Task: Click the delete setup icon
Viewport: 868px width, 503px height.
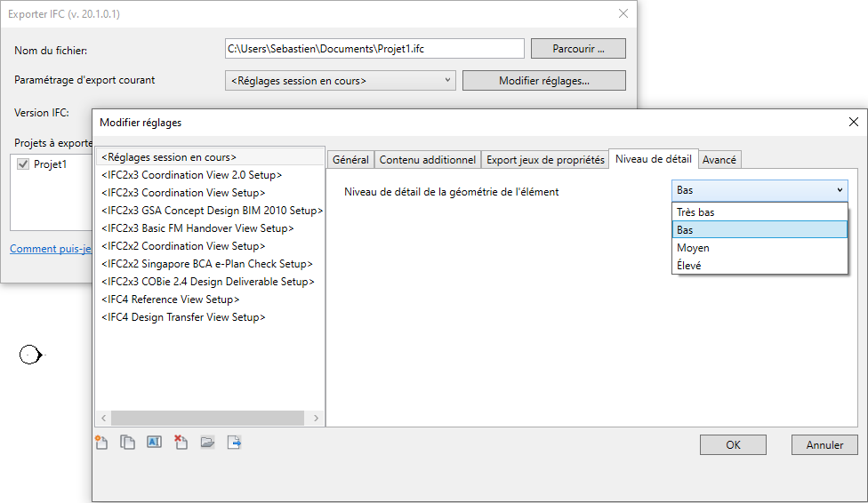Action: [x=181, y=443]
